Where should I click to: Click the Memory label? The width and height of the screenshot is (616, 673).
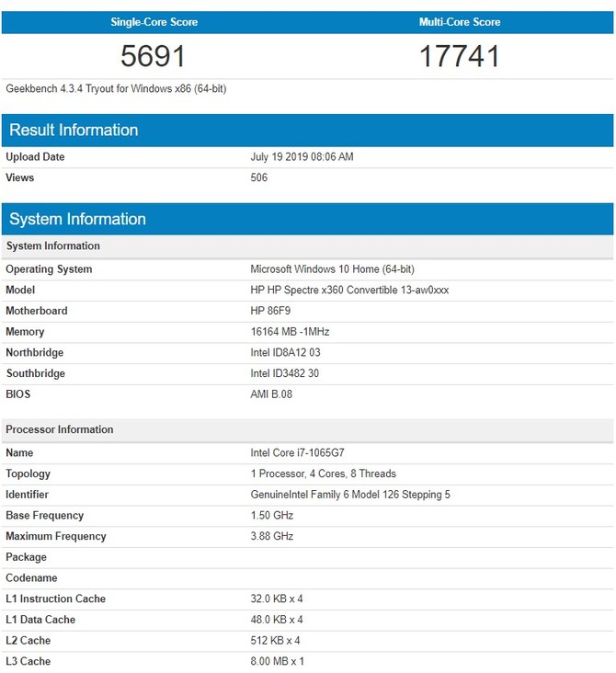pyautogui.click(x=25, y=331)
